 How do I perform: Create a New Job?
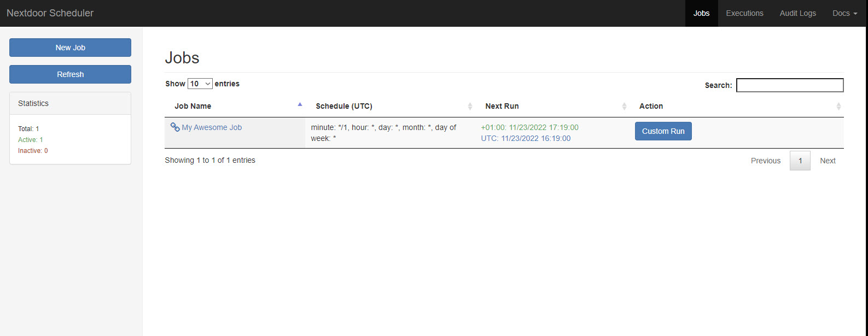pyautogui.click(x=70, y=48)
